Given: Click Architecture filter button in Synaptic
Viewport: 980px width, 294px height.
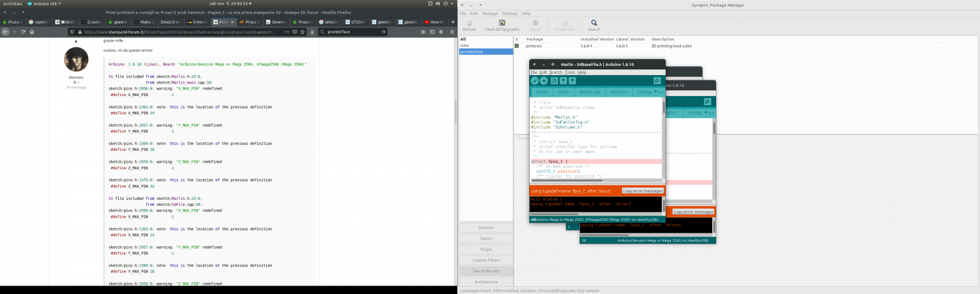Looking at the screenshot, I should pos(485,282).
